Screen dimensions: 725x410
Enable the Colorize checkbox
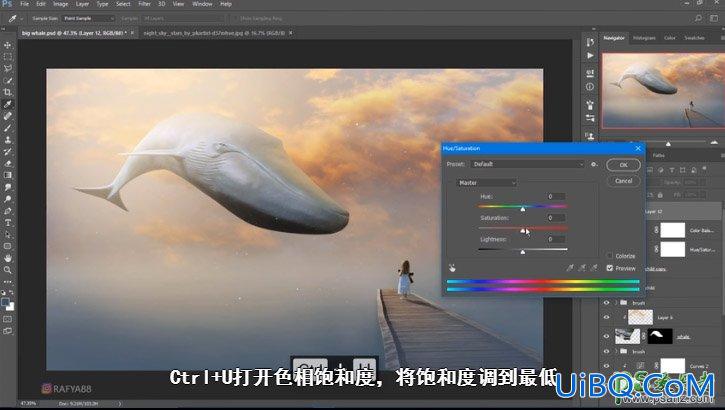609,256
